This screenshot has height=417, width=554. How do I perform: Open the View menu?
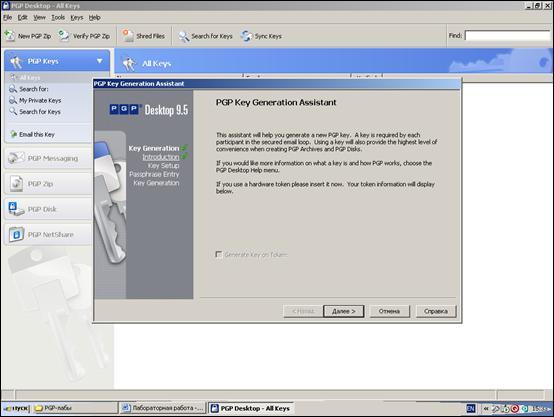(x=39, y=17)
